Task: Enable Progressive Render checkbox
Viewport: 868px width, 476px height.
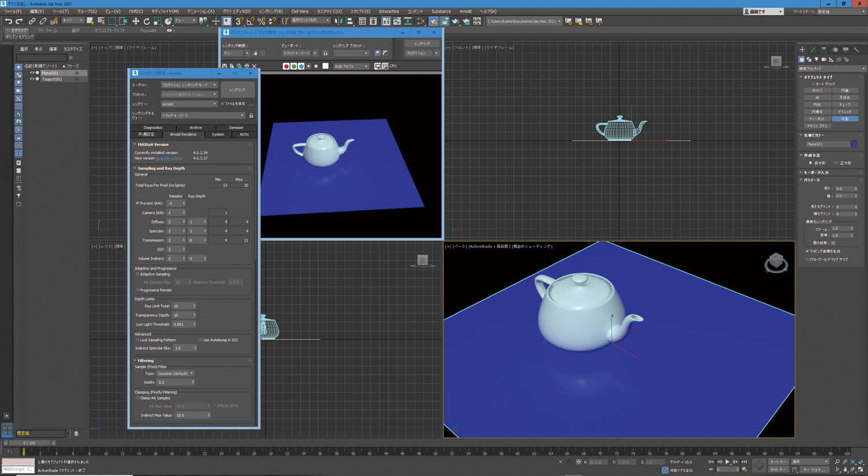Action: (138, 290)
